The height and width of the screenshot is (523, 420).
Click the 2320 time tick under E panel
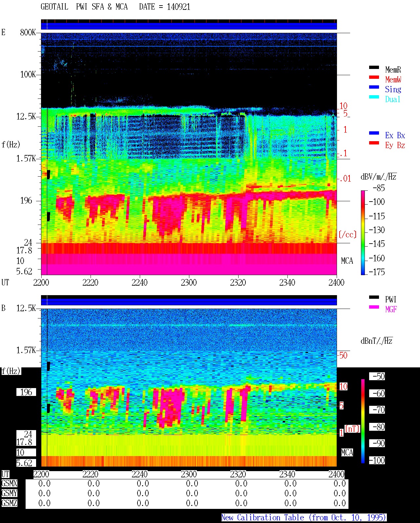(238, 282)
